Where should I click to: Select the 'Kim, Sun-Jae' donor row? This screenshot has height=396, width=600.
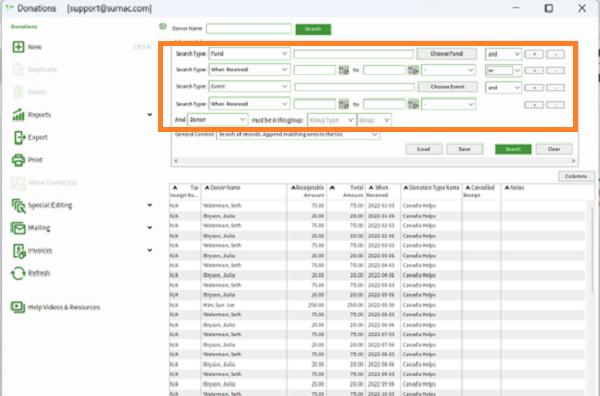[377, 305]
